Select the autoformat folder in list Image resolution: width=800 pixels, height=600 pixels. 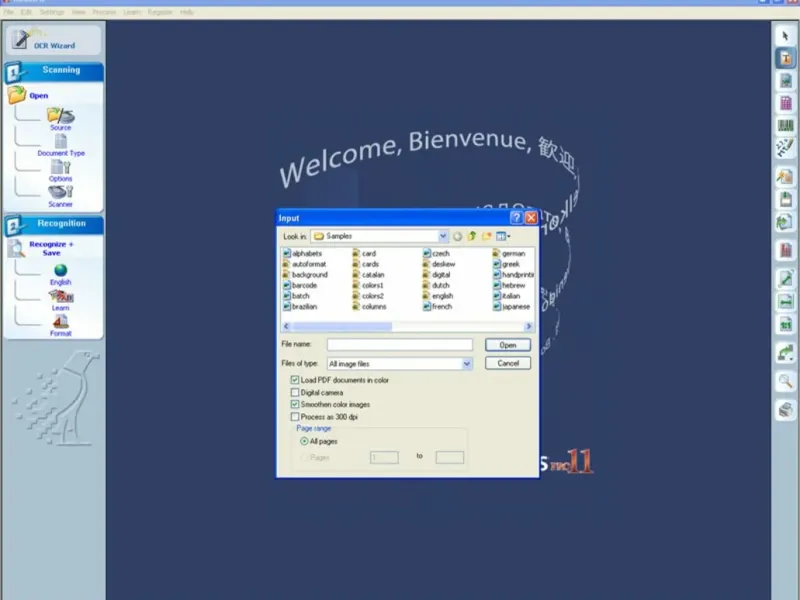coord(305,264)
